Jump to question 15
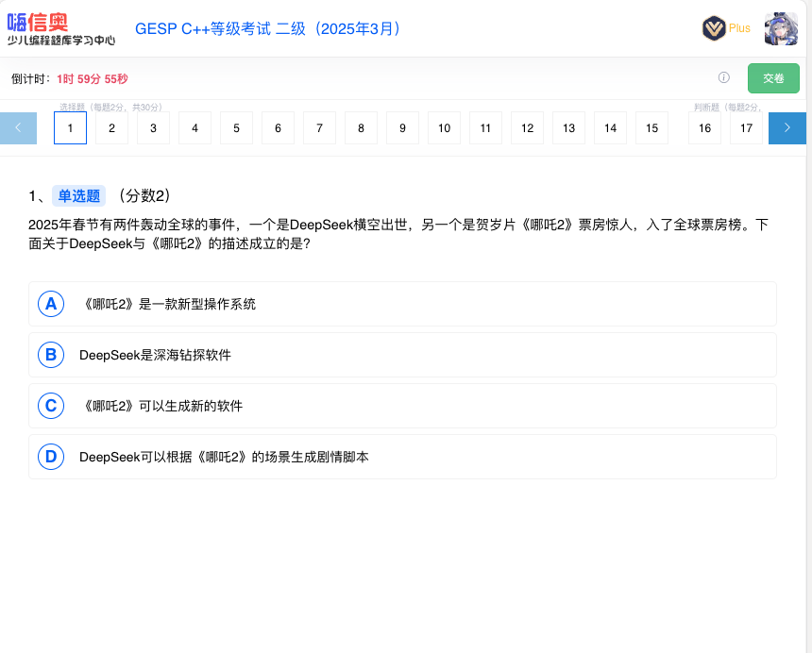 tap(652, 127)
